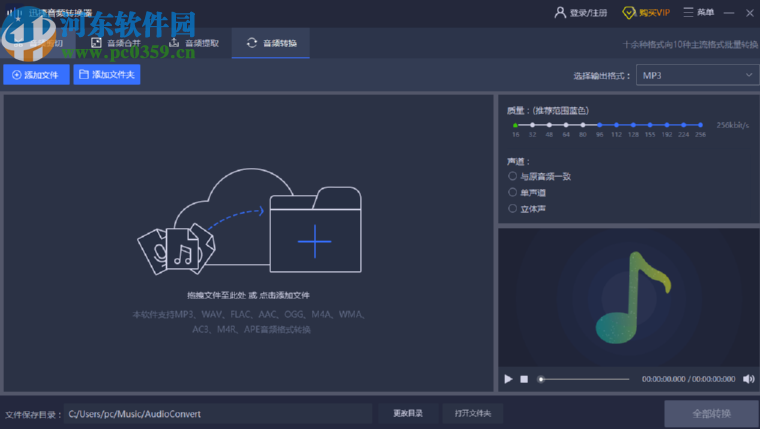Open the Audio Convert tab
Image resolution: width=760 pixels, height=429 pixels.
pos(270,43)
